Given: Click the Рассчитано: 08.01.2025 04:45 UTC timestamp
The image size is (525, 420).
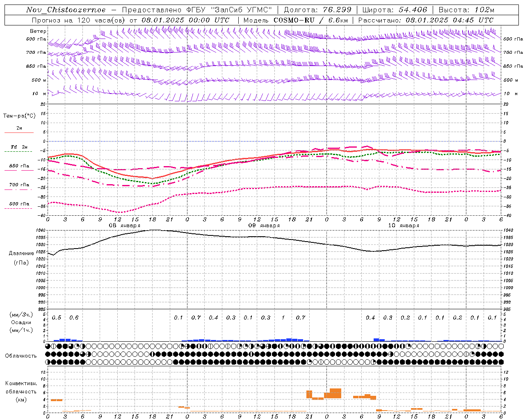Looking at the screenshot, I should point(426,20).
